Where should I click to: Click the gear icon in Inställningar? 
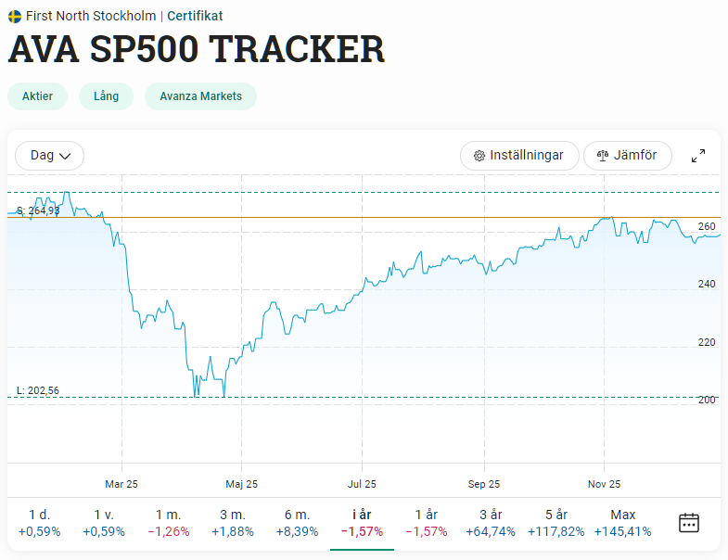click(479, 156)
